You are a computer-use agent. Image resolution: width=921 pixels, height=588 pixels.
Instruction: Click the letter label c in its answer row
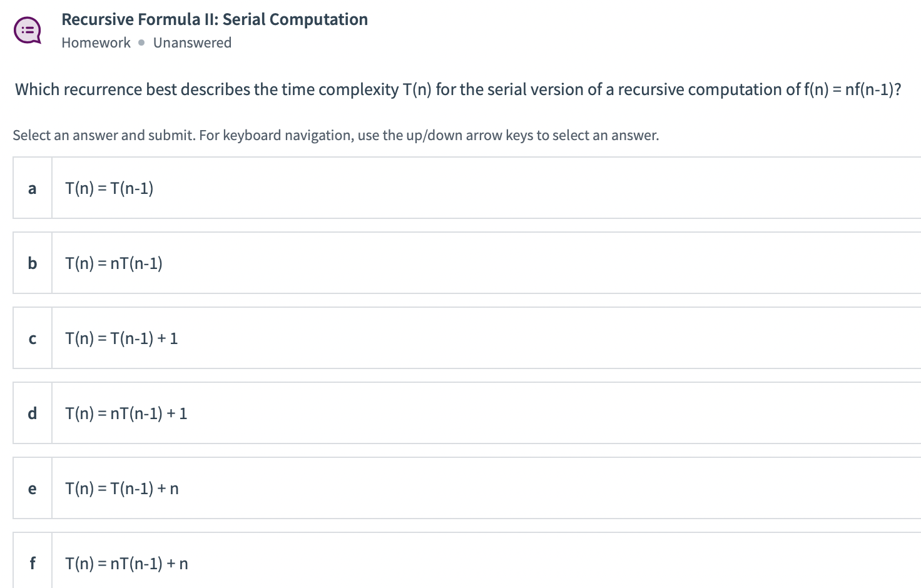32,338
